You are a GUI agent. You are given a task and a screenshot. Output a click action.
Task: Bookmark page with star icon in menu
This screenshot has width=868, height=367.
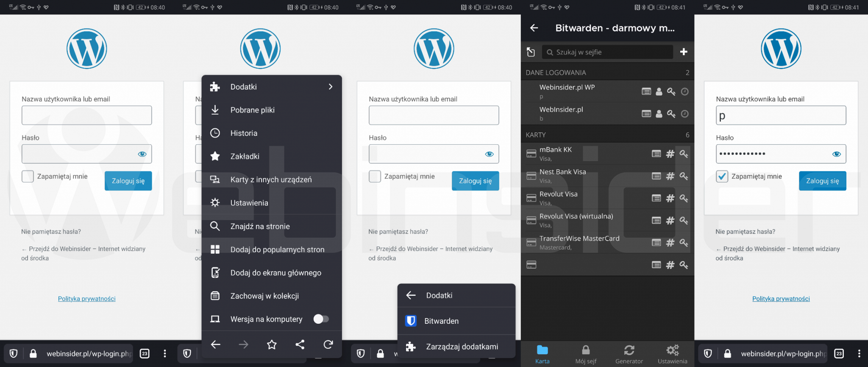click(x=272, y=345)
